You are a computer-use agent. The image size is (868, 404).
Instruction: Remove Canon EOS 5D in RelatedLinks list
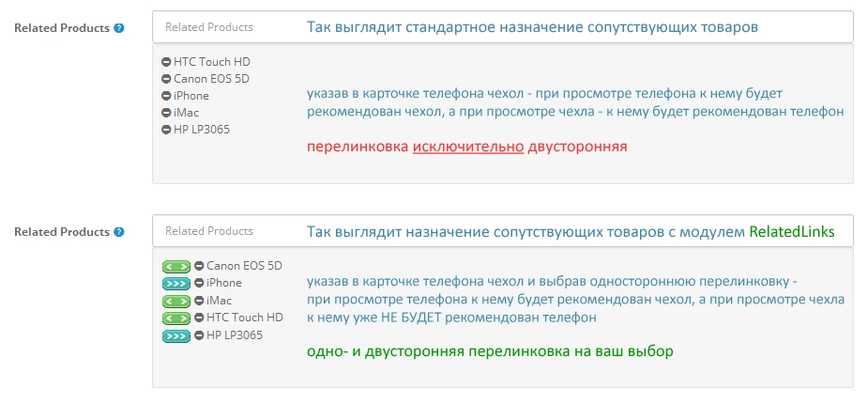pos(199,267)
